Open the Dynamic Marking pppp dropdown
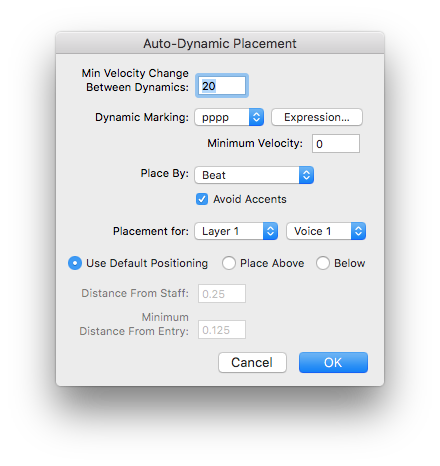 tap(229, 117)
